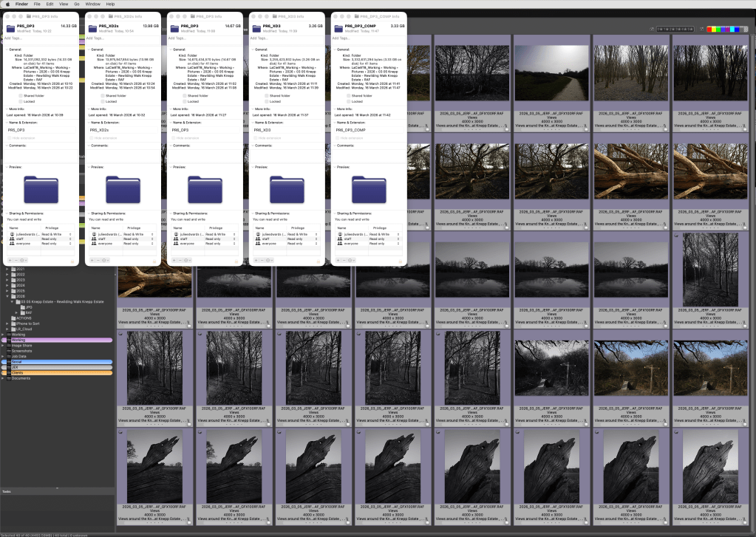
Task: Click the Apple menu icon
Action: click(7, 4)
